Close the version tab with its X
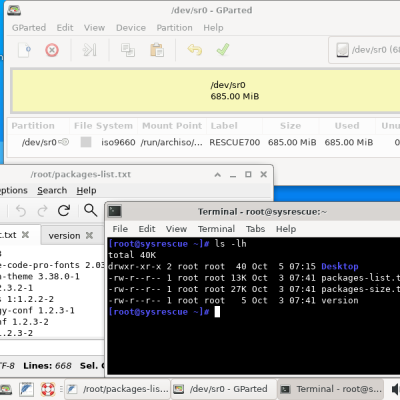400x400 pixels. pos(89,235)
